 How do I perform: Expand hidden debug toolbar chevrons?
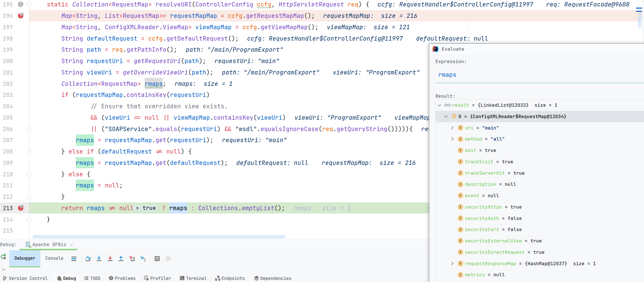pos(4,269)
